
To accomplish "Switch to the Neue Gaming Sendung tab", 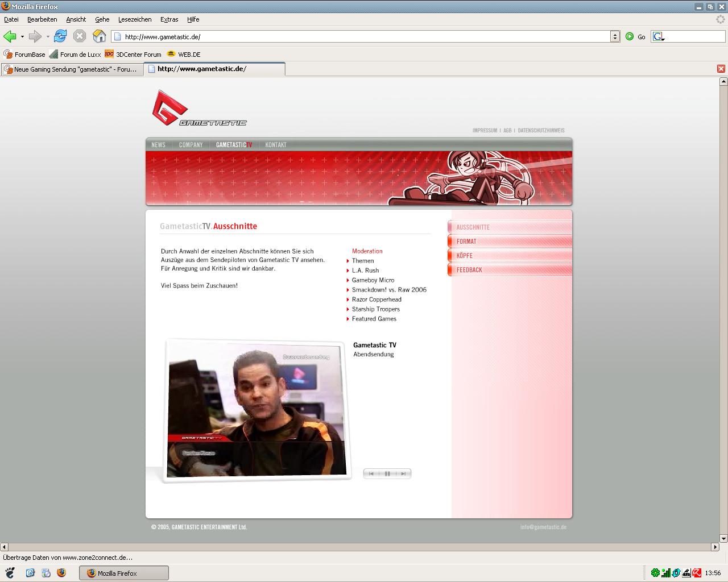I will 71,69.
